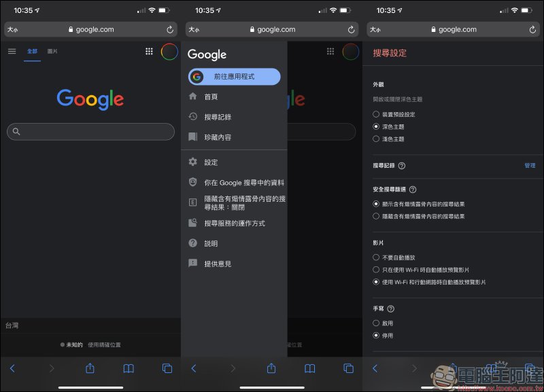Go back in middle screen Safari toolbar
This screenshot has height=392, width=544.
(x=194, y=368)
